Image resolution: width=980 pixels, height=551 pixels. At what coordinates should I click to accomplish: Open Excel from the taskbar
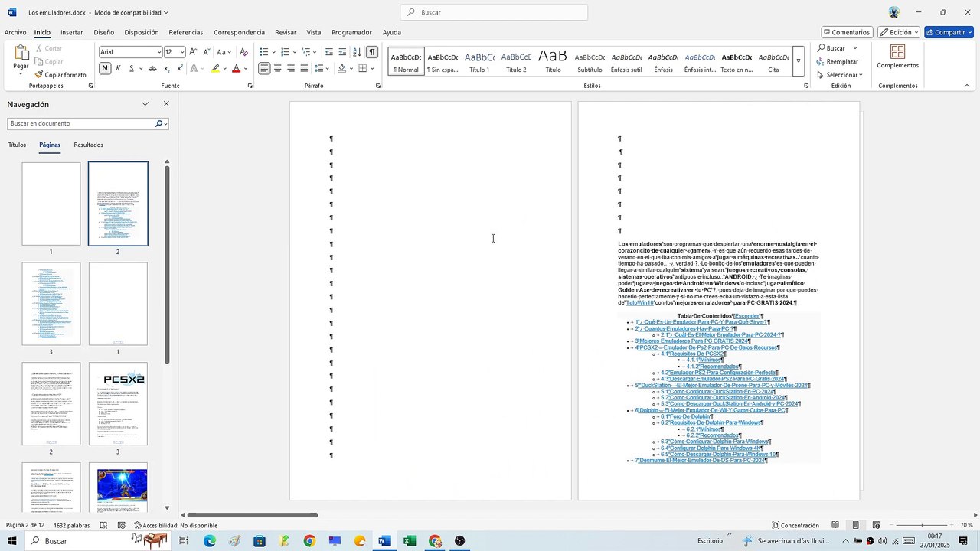coord(410,541)
